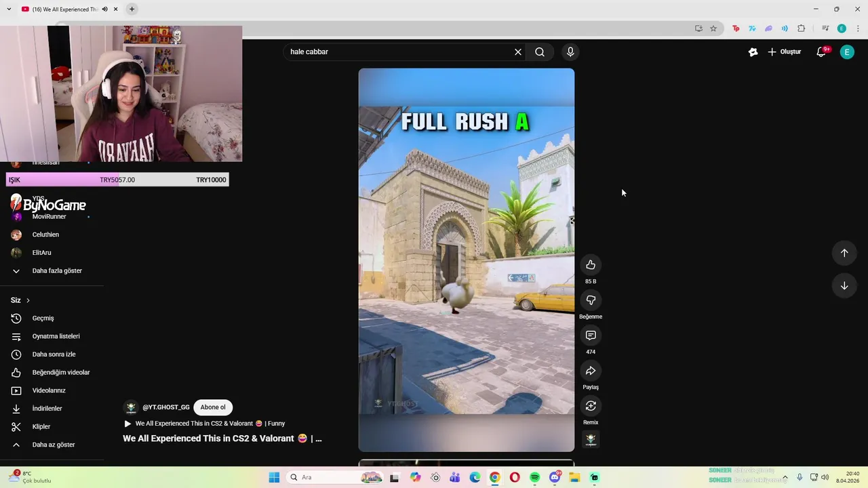Close the YouTube browser tab
868x488 pixels.
[x=116, y=9]
